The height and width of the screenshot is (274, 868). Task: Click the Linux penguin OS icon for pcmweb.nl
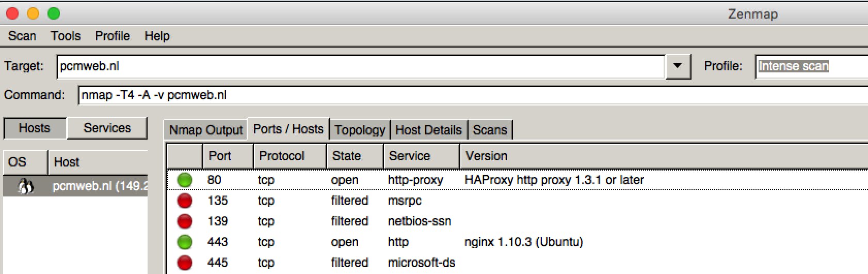pyautogui.click(x=26, y=186)
